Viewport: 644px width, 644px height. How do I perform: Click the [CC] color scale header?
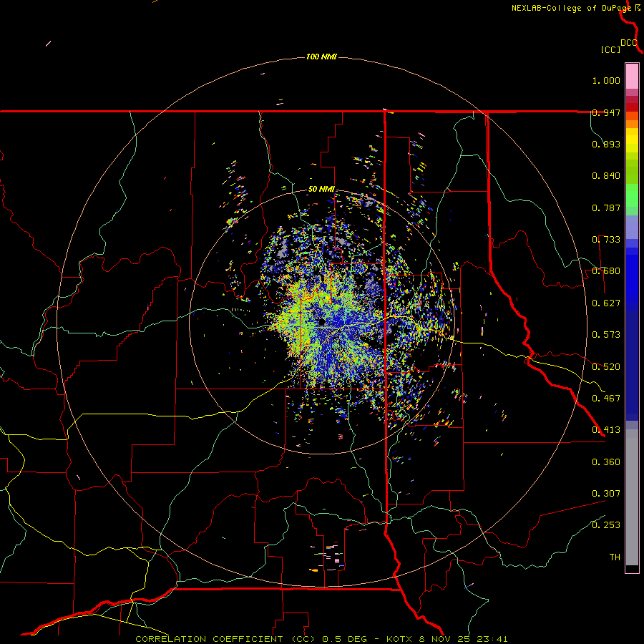610,49
